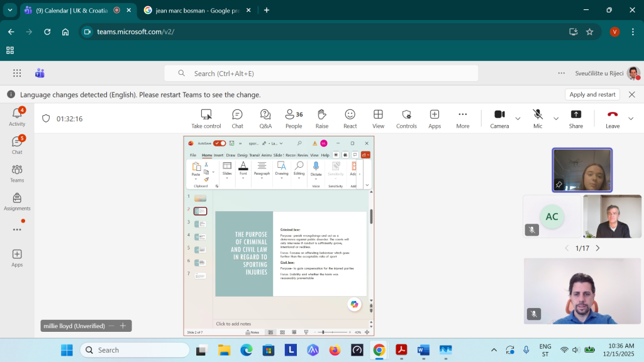Open Assignments in the left sidebar
Viewport: 644px width, 362px height.
pos(17,201)
